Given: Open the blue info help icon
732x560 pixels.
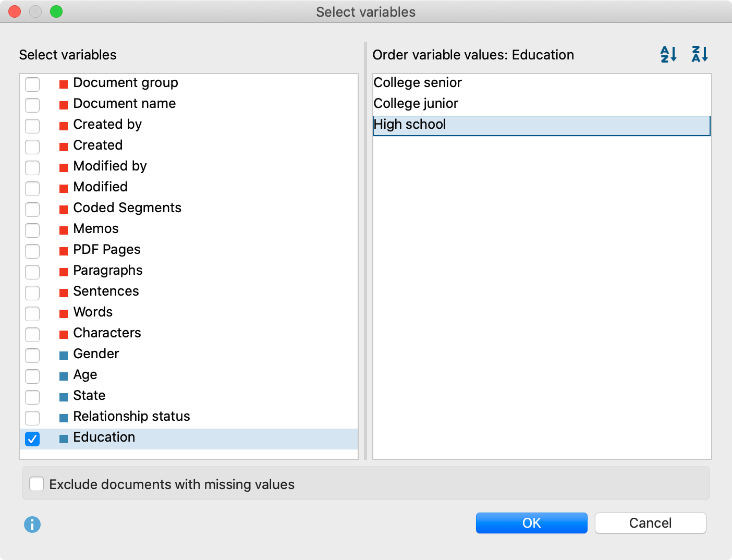Looking at the screenshot, I should 32,524.
